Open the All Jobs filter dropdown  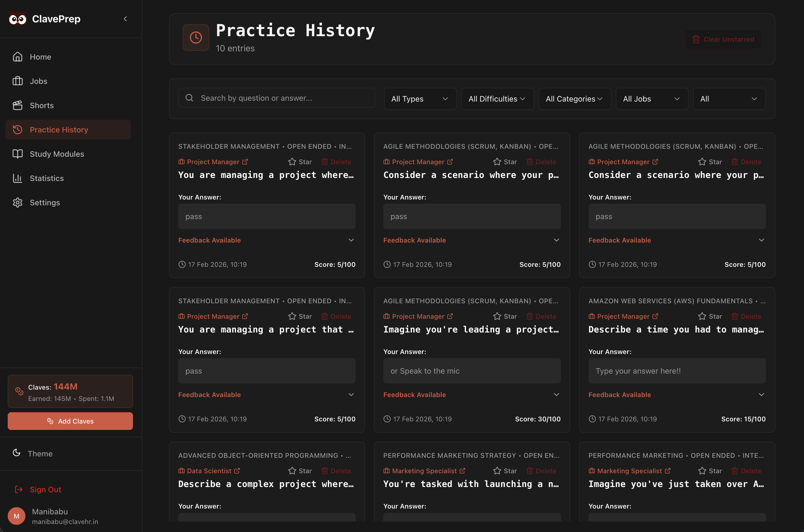coord(652,99)
